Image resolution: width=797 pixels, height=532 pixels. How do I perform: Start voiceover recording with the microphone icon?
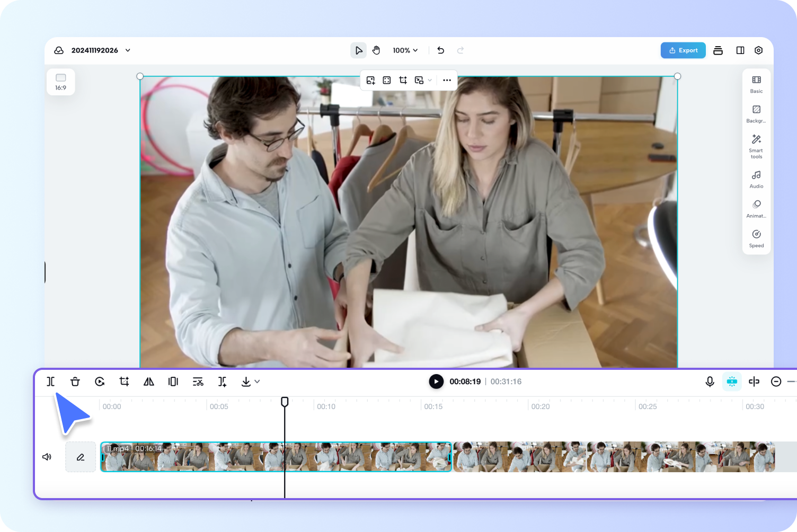710,381
